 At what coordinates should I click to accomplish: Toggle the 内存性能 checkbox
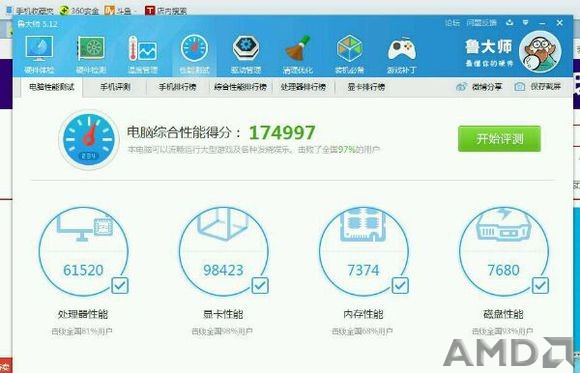pyautogui.click(x=400, y=285)
